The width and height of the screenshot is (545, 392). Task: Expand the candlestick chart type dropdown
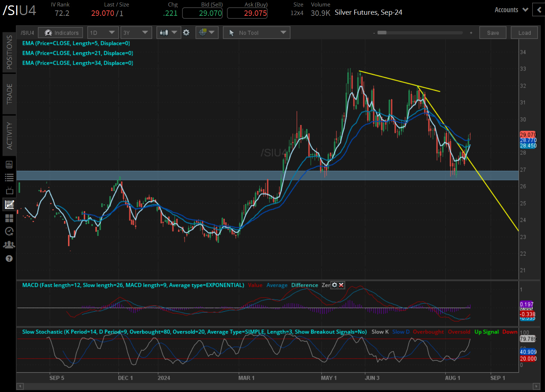(168, 33)
